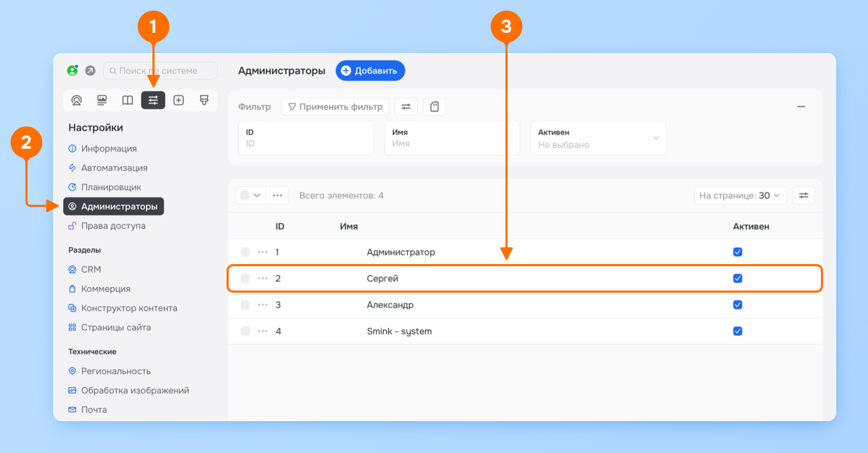Collapse the filter panel with minus icon
Viewport: 868px width, 453px height.
(801, 107)
